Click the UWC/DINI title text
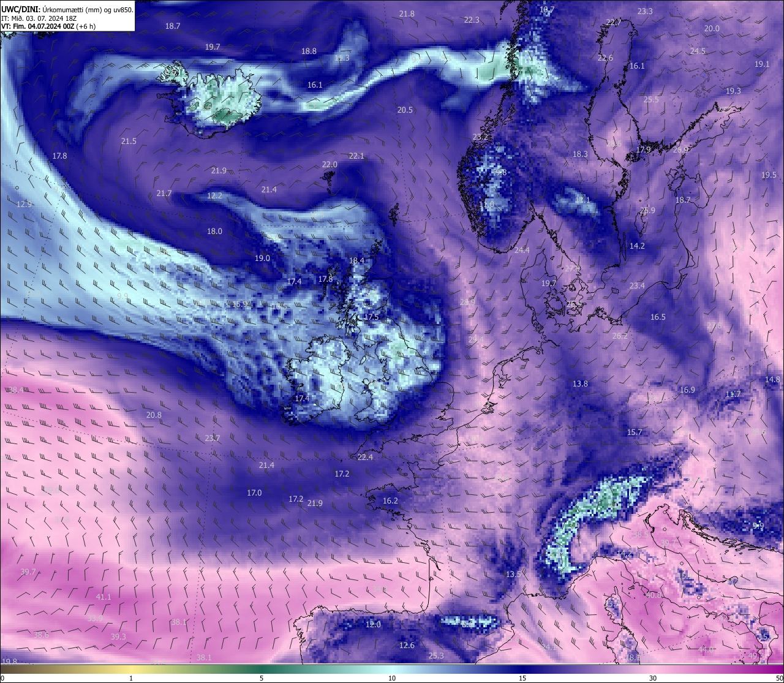The width and height of the screenshot is (784, 683). pyautogui.click(x=20, y=10)
